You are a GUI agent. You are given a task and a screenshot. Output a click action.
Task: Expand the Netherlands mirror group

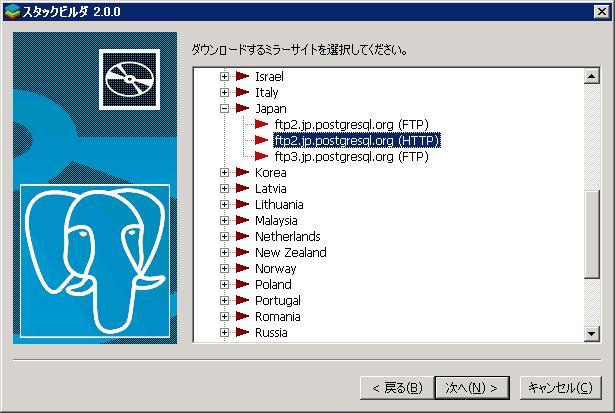click(224, 237)
